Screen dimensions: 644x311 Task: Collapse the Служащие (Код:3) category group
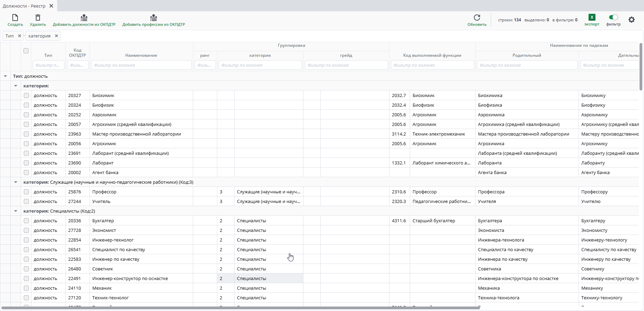coord(15,182)
